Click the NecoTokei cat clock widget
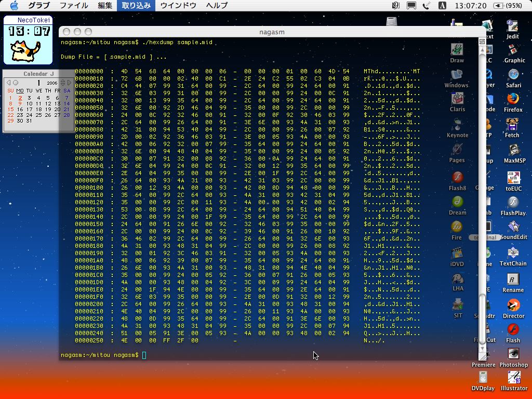 (x=28, y=40)
